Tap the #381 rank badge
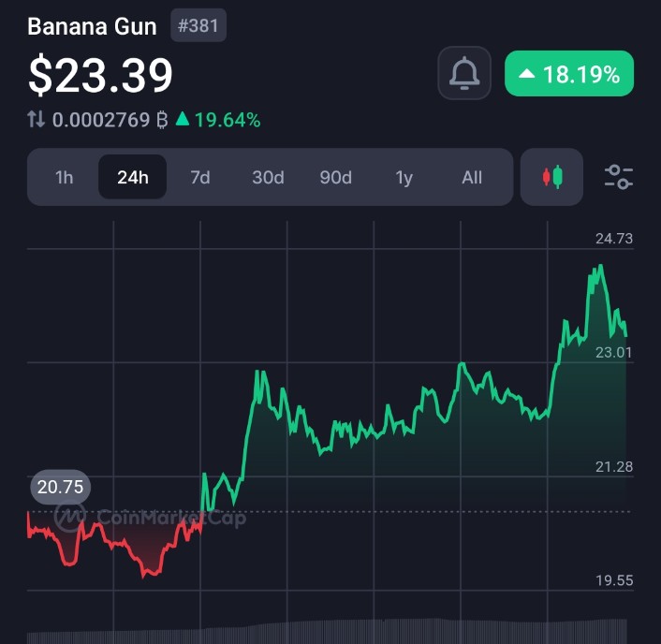 198,25
